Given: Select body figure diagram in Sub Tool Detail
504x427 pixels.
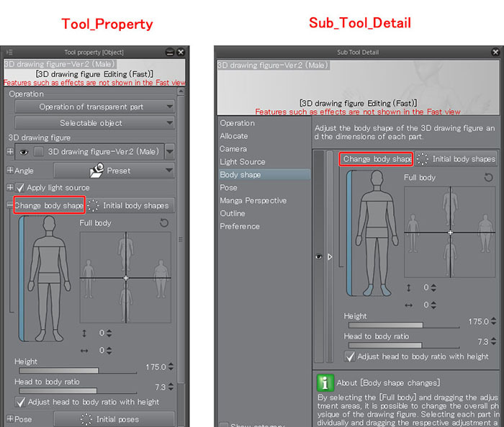Looking at the screenshot, I should pyautogui.click(x=377, y=233).
